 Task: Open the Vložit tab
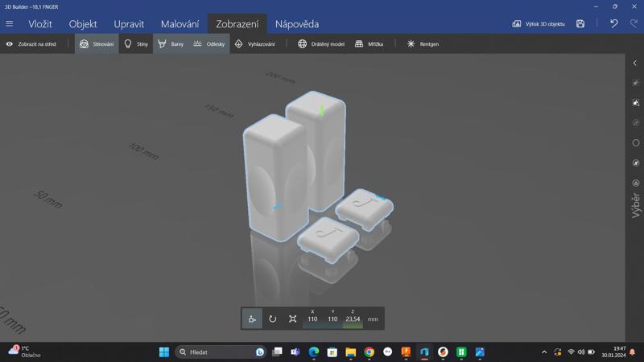(39, 24)
